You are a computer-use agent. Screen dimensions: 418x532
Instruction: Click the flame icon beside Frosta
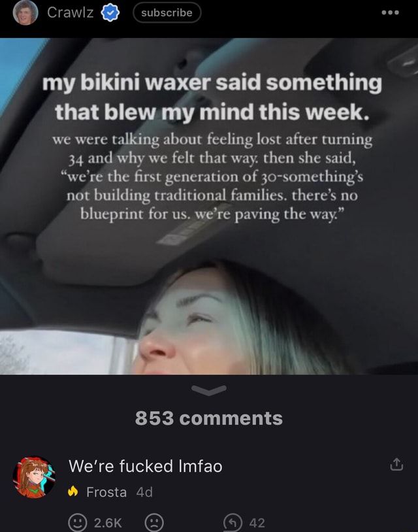(x=73, y=491)
